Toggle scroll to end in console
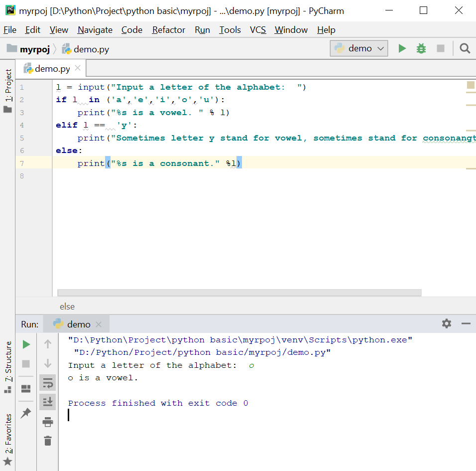476x471 pixels. coord(48,402)
